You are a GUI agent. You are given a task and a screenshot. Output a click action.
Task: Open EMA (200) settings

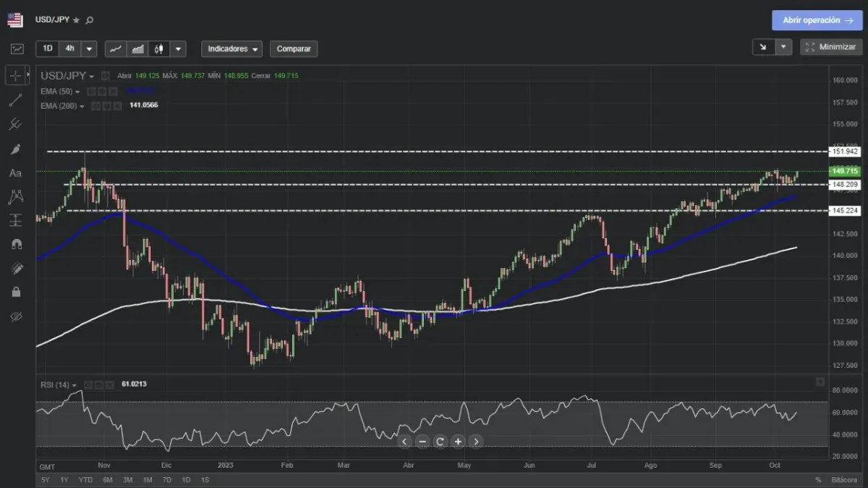pyautogui.click(x=106, y=106)
